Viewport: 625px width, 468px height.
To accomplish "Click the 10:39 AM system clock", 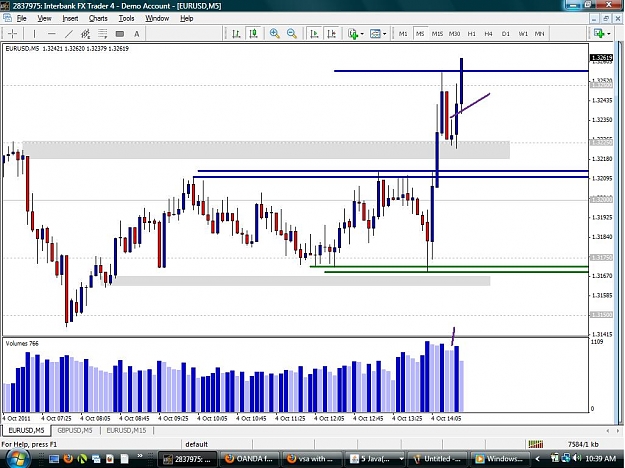I will (601, 459).
